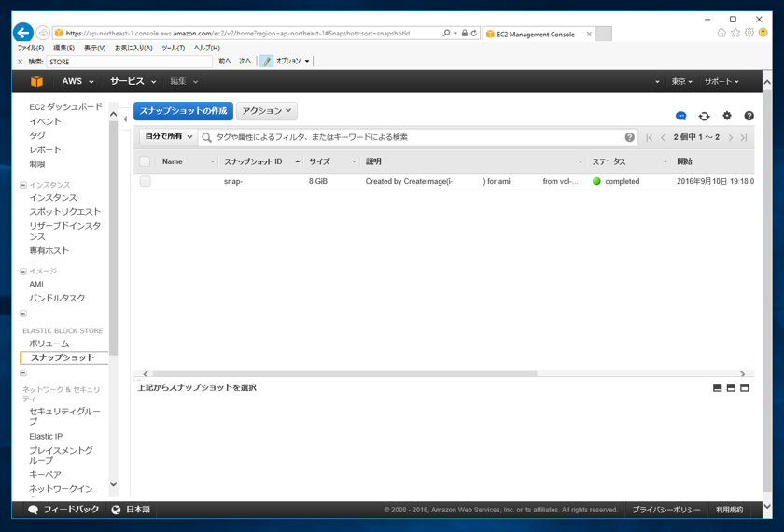Click the sidebar vertical scrollbar thumb

[x=113, y=238]
